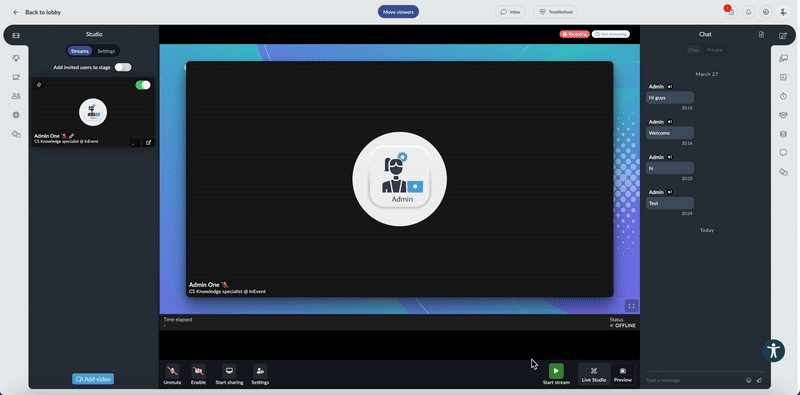This screenshot has width=800, height=395.
Task: Click the Recording status badge
Action: pyautogui.click(x=574, y=34)
